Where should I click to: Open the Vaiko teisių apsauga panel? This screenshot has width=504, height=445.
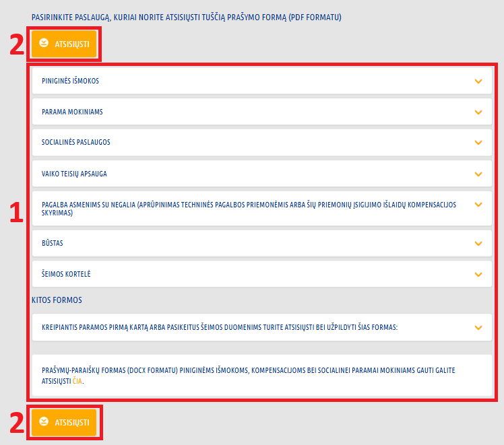coord(262,174)
